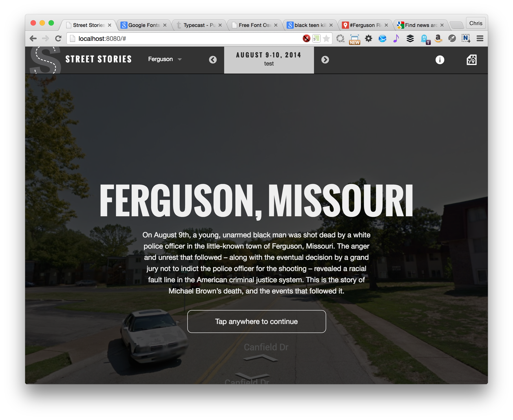Image resolution: width=513 pixels, height=420 pixels.
Task: Click the localhost:8080 address bar
Action: 189,38
